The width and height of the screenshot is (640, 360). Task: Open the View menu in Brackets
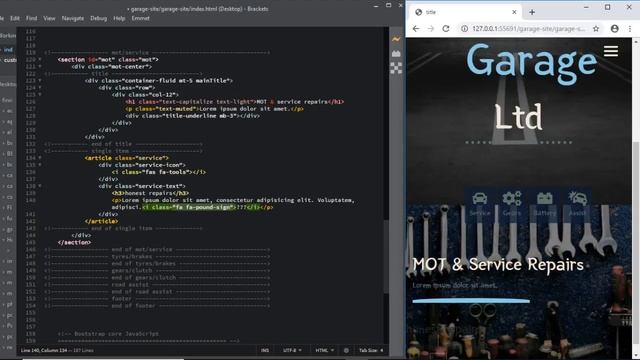point(49,18)
